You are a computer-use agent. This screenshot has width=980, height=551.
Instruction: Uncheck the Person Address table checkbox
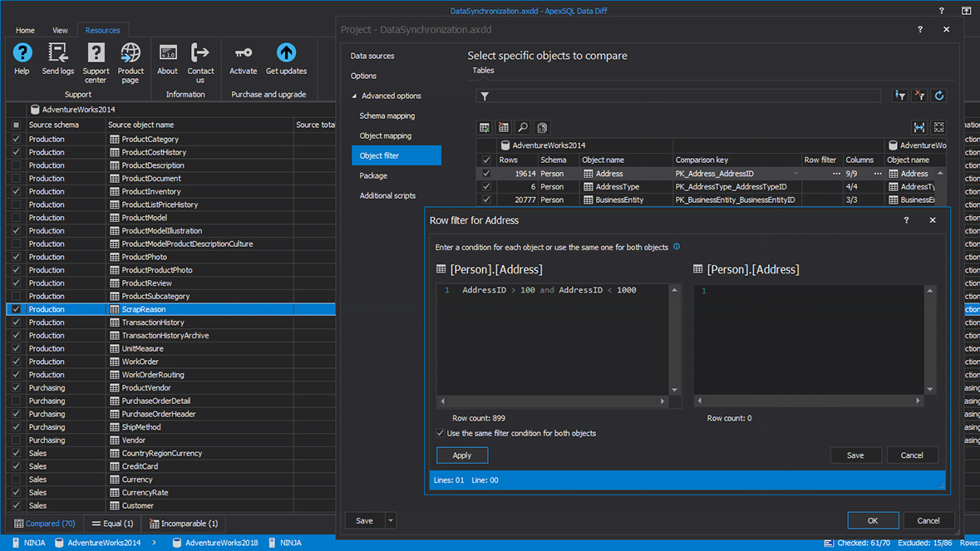[486, 174]
